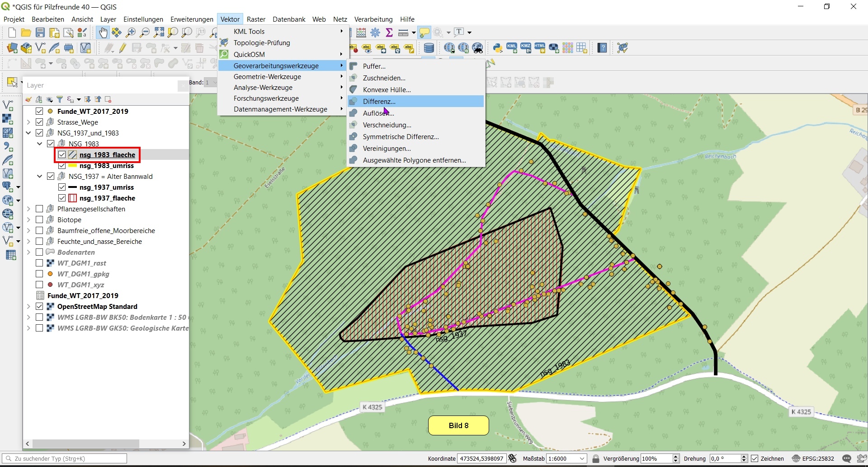Screen dimensions: 868x467
Task: Toggle the Zeichnen render checkbox
Action: (x=755, y=458)
